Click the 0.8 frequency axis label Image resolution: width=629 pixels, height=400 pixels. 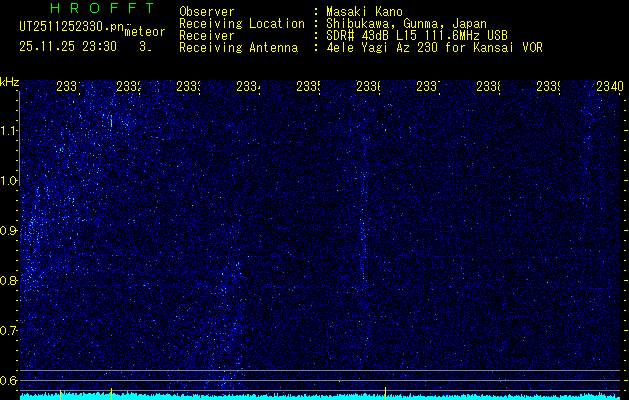[9, 280]
